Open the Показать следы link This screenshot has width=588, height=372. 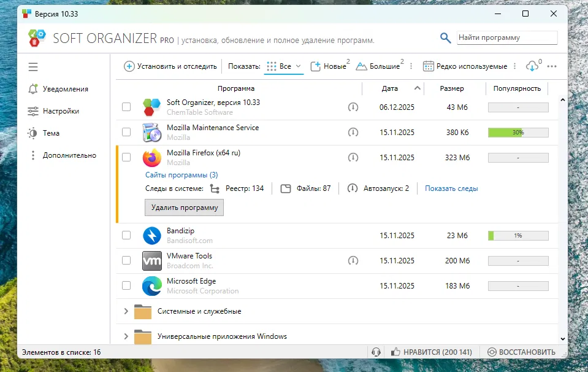click(451, 188)
